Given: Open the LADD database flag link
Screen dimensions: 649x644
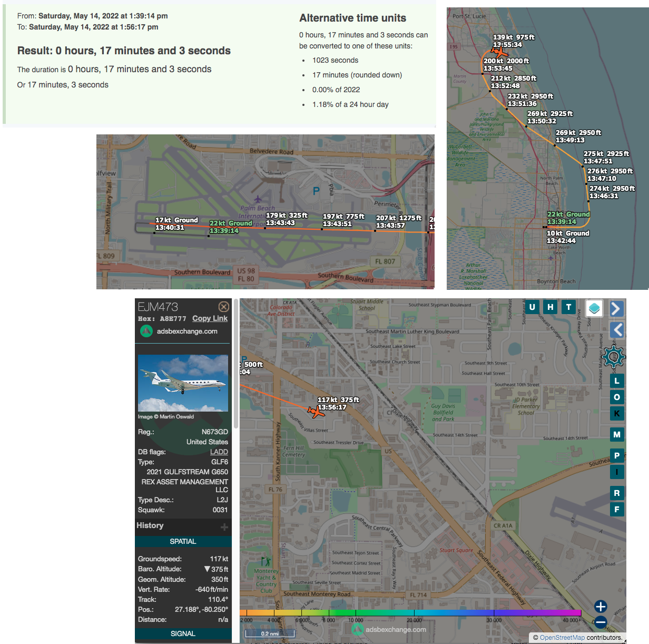Looking at the screenshot, I should coord(219,452).
